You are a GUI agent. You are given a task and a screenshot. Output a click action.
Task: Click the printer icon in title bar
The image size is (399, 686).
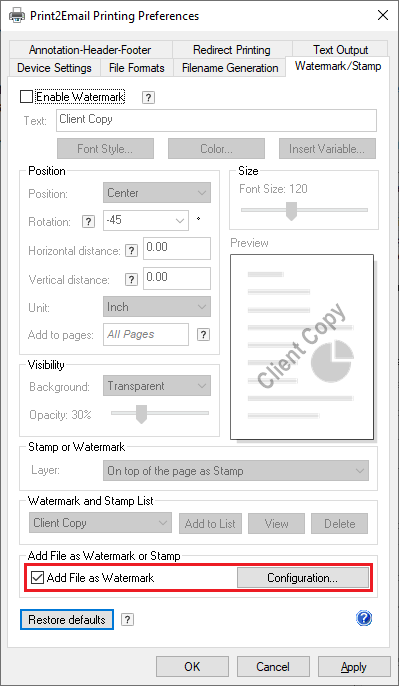[17, 16]
